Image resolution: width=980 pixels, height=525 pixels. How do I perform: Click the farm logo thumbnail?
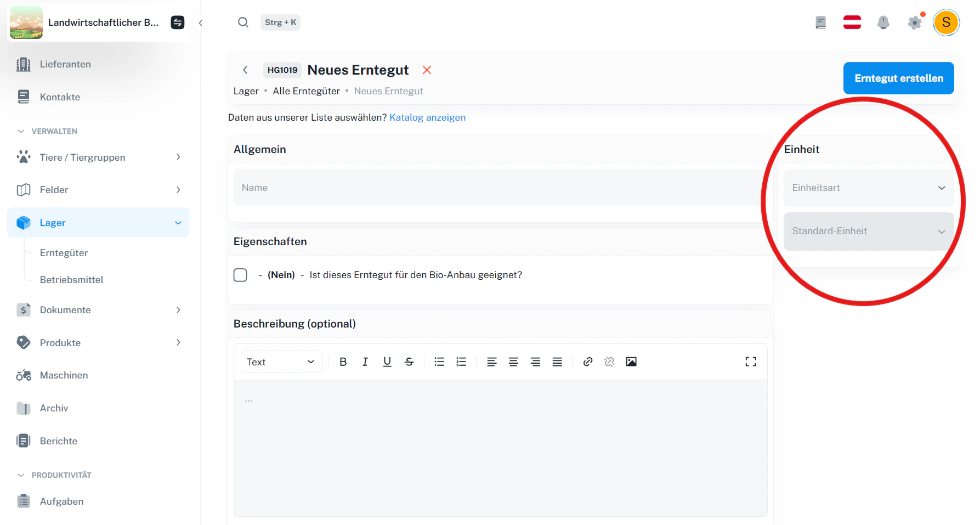point(26,22)
